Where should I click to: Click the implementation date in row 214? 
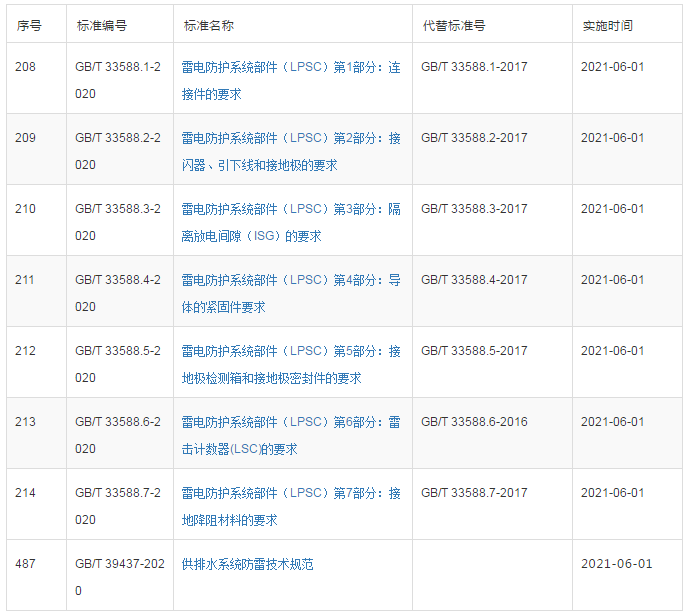click(612, 494)
